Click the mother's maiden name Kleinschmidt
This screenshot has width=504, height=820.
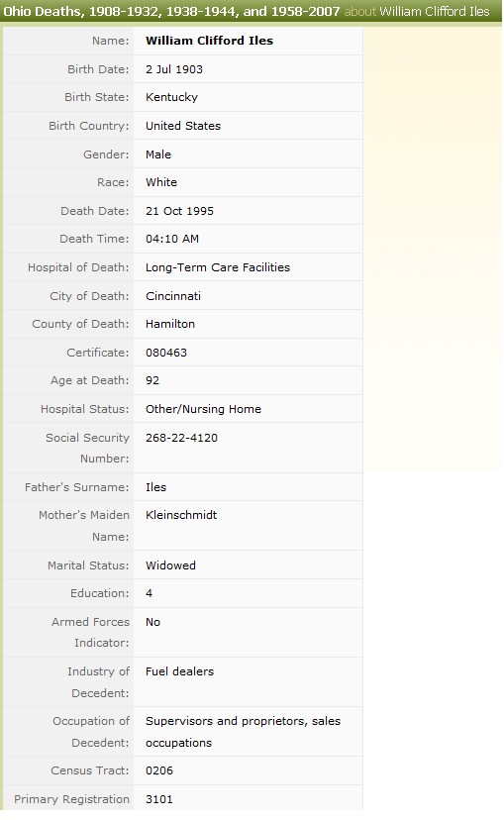(181, 515)
